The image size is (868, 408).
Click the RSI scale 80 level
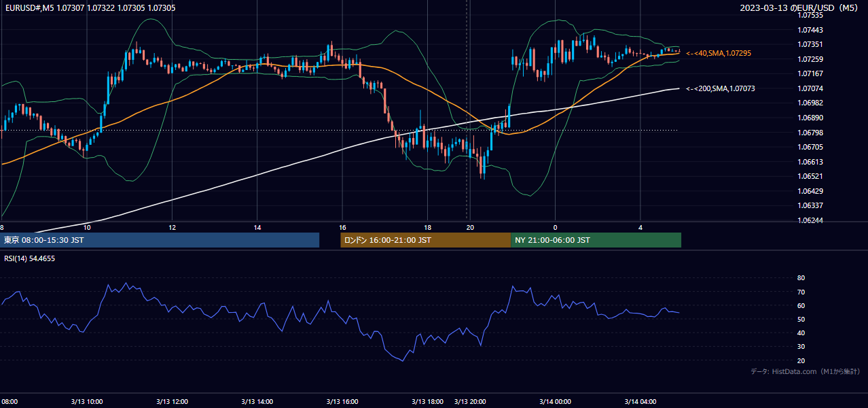(x=801, y=278)
